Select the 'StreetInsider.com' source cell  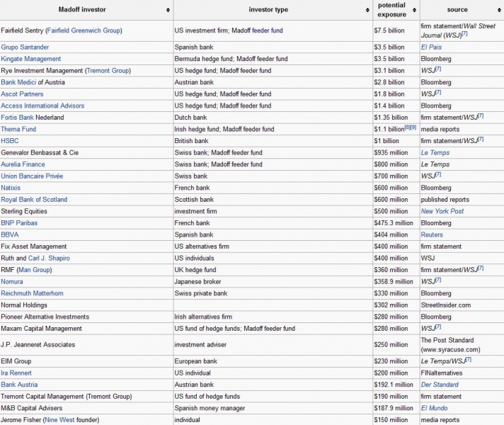(462, 305)
